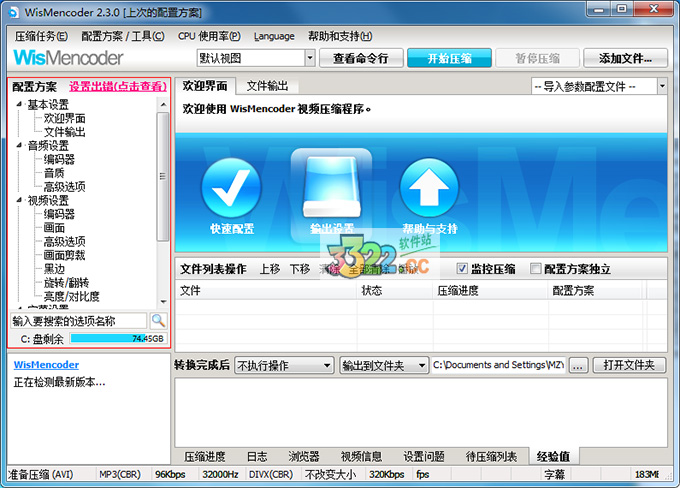Switch to the 日志 bottom tab
680x488 pixels.
[x=257, y=456]
